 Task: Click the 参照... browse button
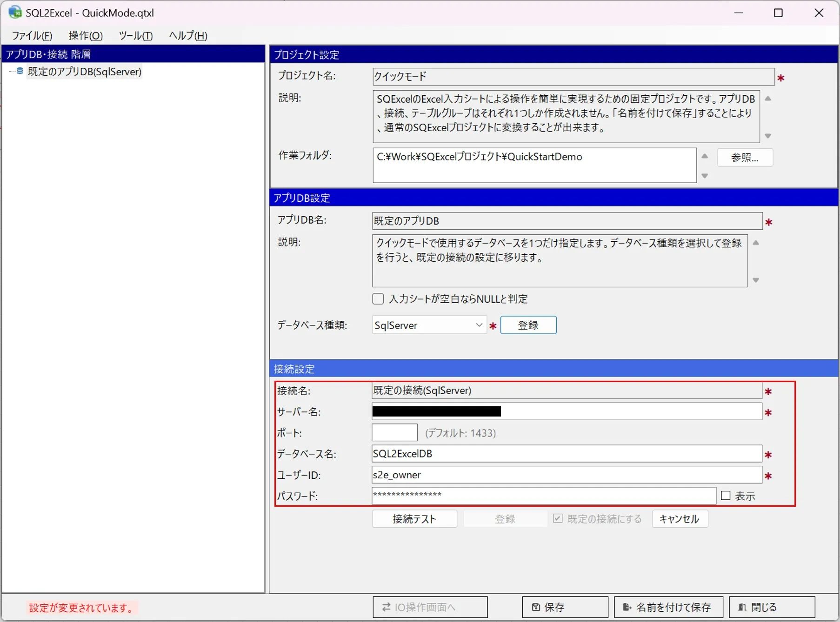coord(745,158)
